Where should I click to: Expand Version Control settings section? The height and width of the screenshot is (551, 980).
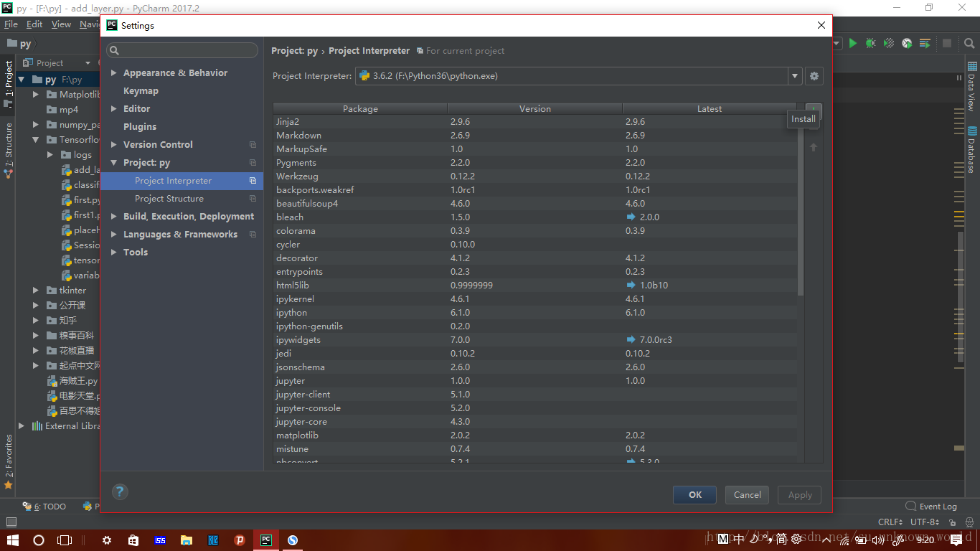[114, 145]
